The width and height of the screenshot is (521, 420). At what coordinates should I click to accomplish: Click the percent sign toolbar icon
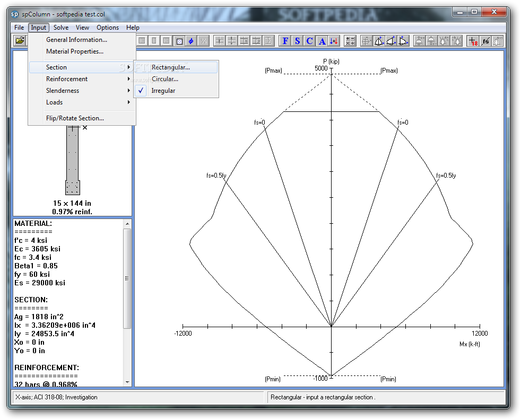coord(203,41)
